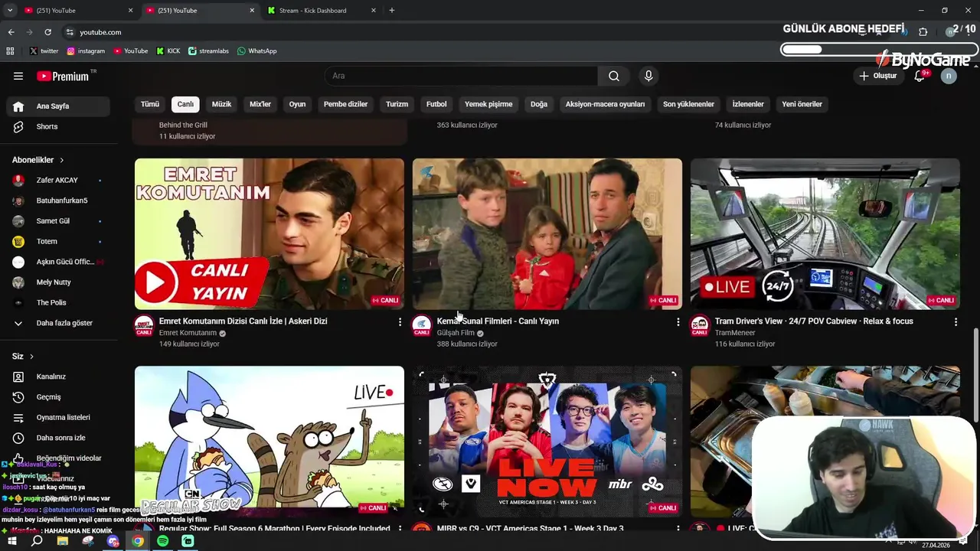Open Tram Driver's View live thumbnail

pos(825,233)
